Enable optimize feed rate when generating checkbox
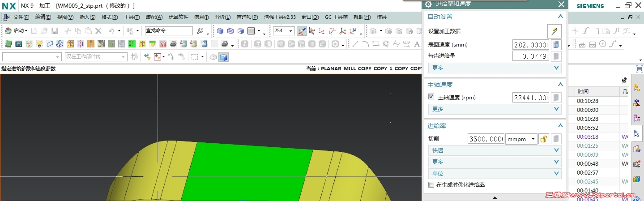The image size is (644, 201). pyautogui.click(x=431, y=184)
